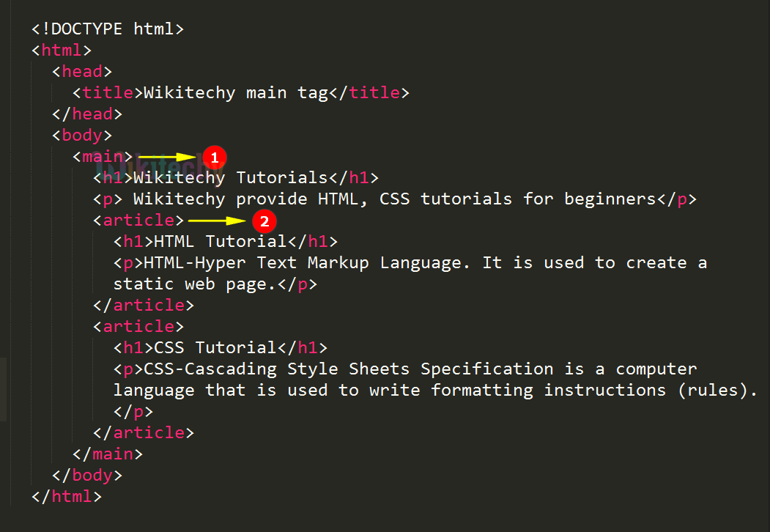Viewport: 770px width, 532px height.
Task: Click the 'Wikitechy Tutorials' heading text
Action: click(235, 178)
